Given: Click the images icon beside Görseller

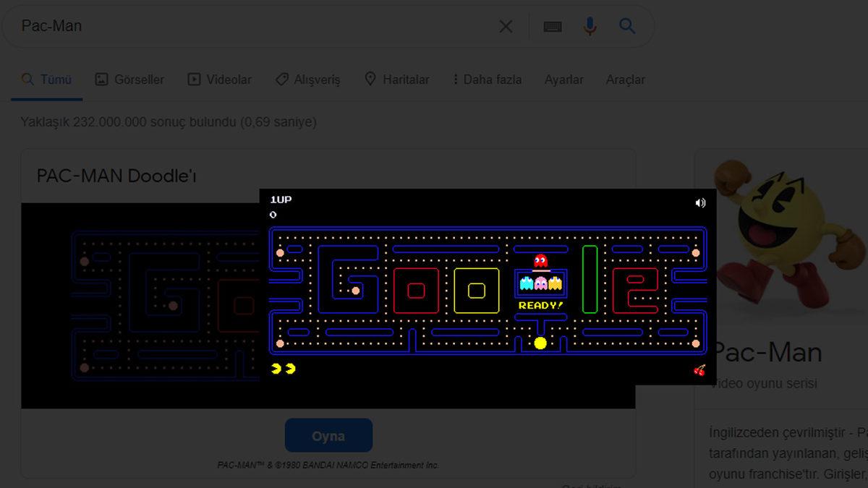Looking at the screenshot, I should pyautogui.click(x=101, y=80).
